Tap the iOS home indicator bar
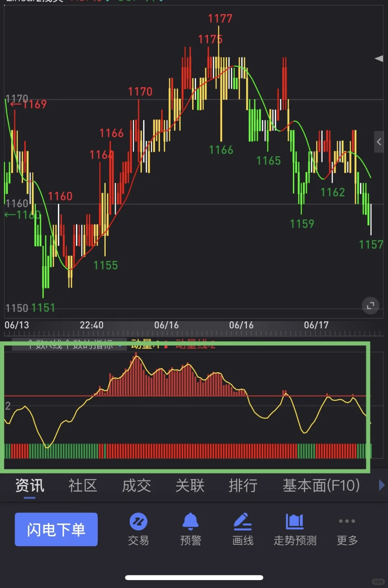Viewport: 388px width, 588px height. coord(194,578)
